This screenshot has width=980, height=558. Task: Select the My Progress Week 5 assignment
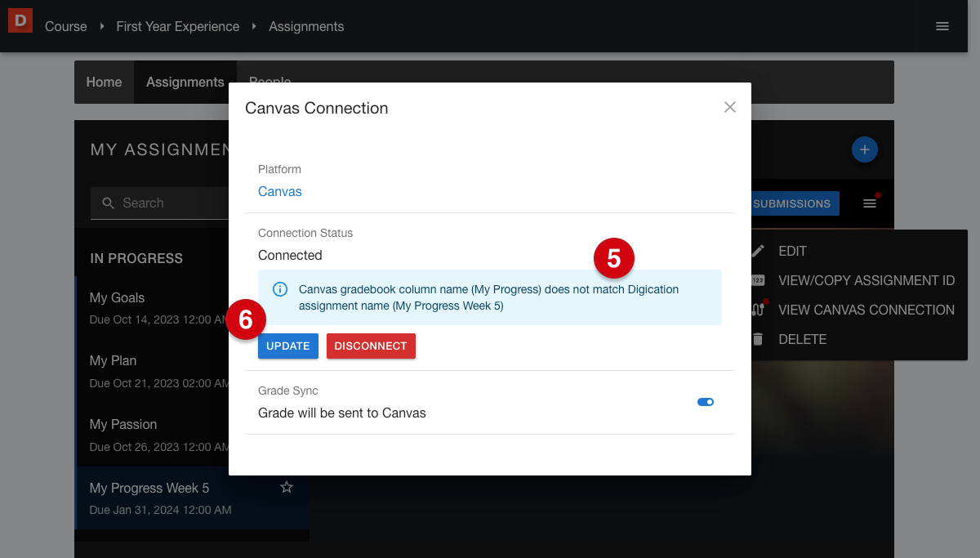pyautogui.click(x=192, y=498)
